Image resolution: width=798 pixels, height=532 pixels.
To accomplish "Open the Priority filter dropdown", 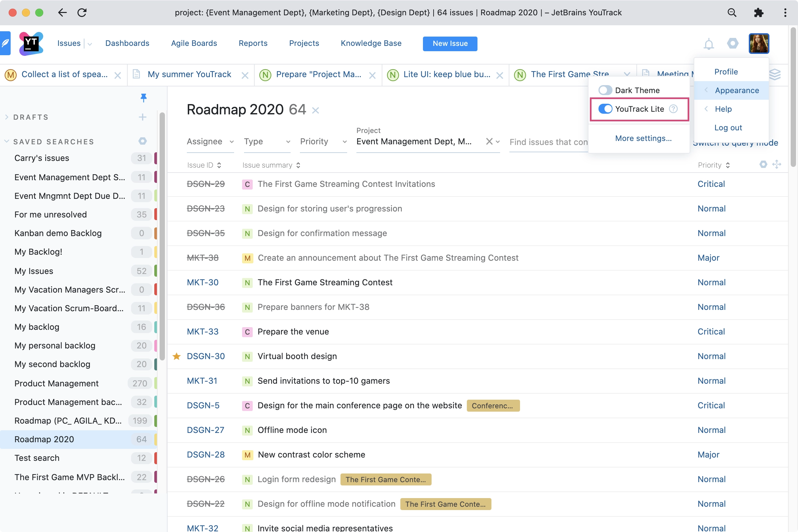I will click(x=323, y=142).
